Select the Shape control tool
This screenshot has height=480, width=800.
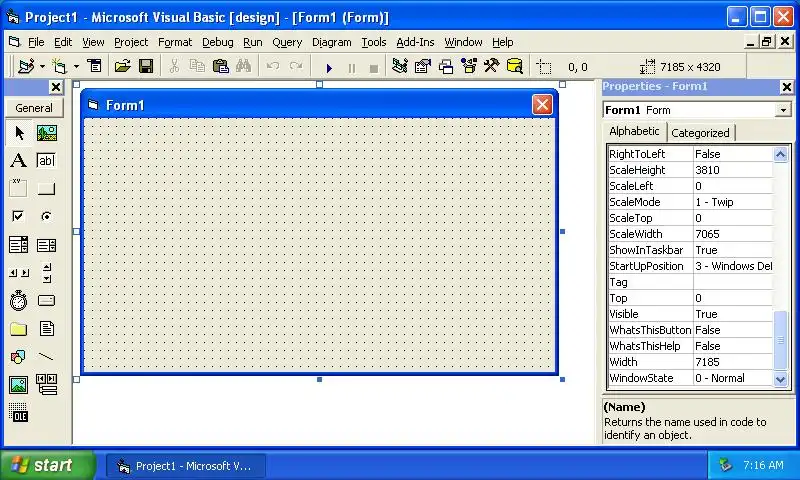click(x=19, y=357)
